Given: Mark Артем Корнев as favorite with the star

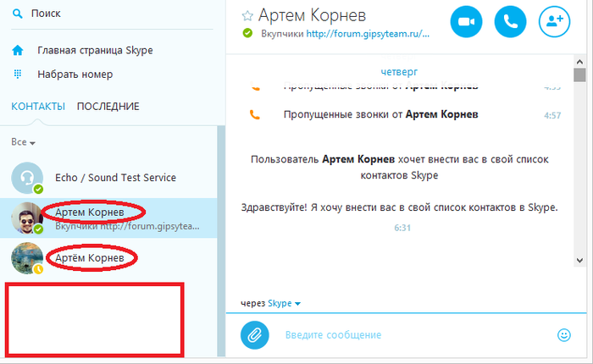Looking at the screenshot, I should coord(247,16).
